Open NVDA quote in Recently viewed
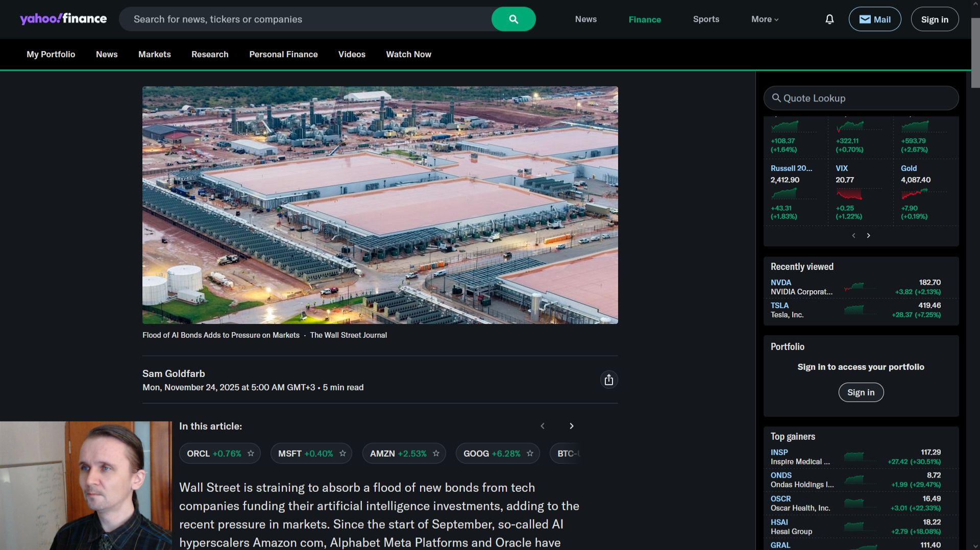The image size is (980, 550). [780, 282]
